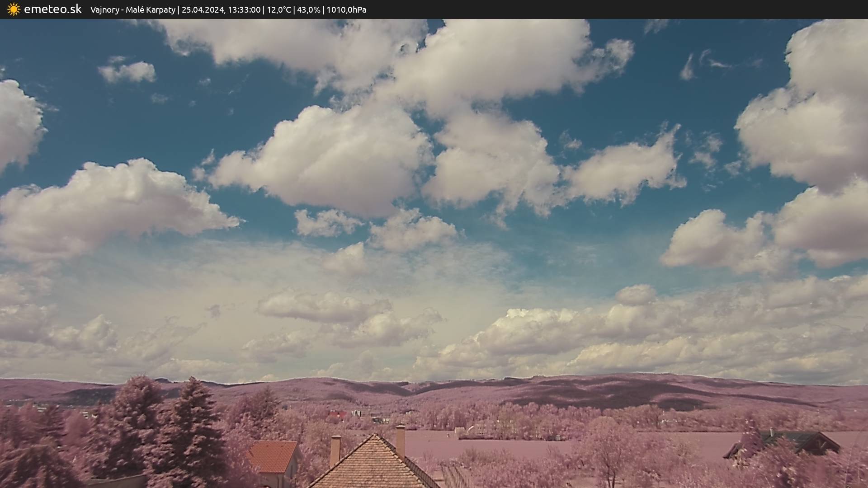868x488 pixels.
Task: Click the small red building in distance
Action: (335, 414)
